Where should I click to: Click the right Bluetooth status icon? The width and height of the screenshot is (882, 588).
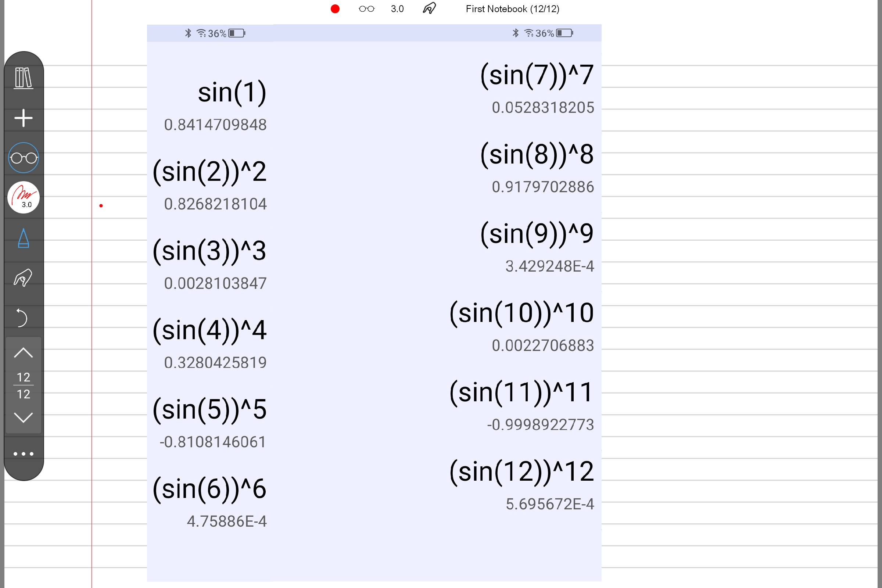tap(516, 33)
